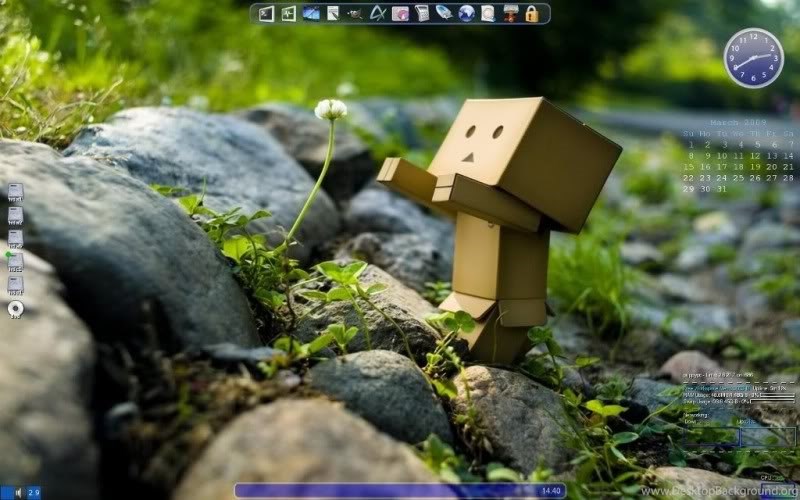Click the analog clock widget
The width and height of the screenshot is (800, 500).
point(754,58)
